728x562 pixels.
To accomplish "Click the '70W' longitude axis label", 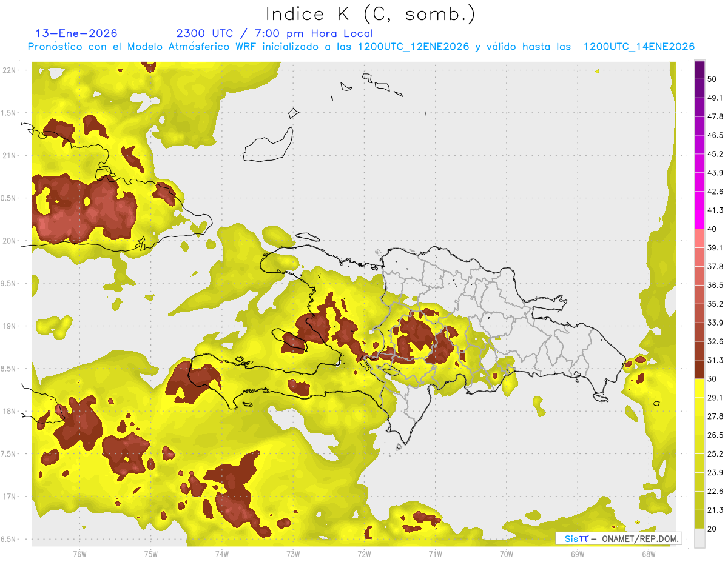I will tap(507, 554).
